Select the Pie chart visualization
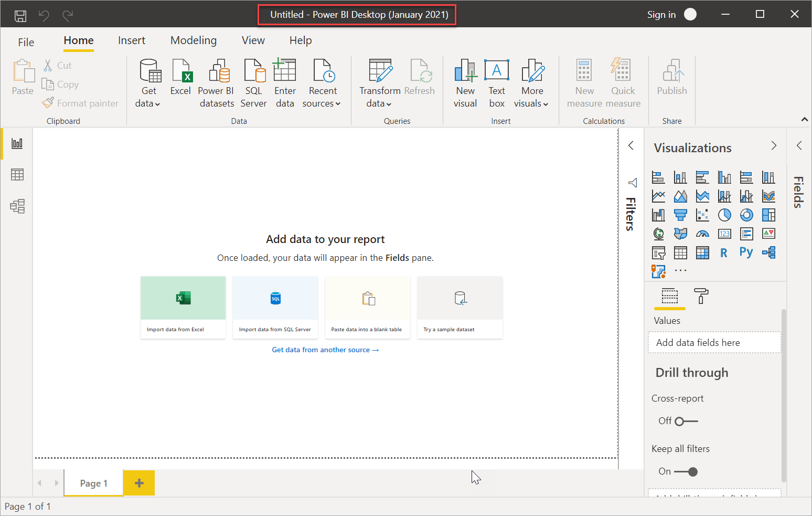Screen dimensions: 812x516 (x=724, y=215)
